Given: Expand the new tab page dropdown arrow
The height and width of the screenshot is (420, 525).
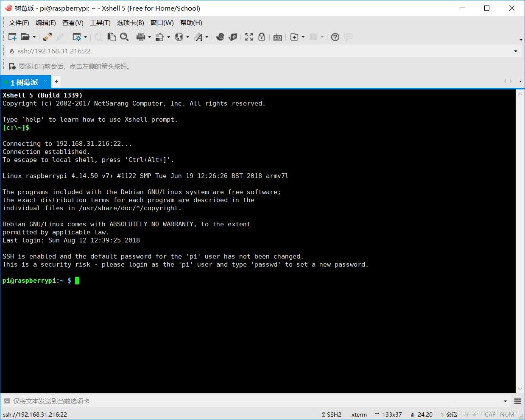Looking at the screenshot, I should point(303,37).
